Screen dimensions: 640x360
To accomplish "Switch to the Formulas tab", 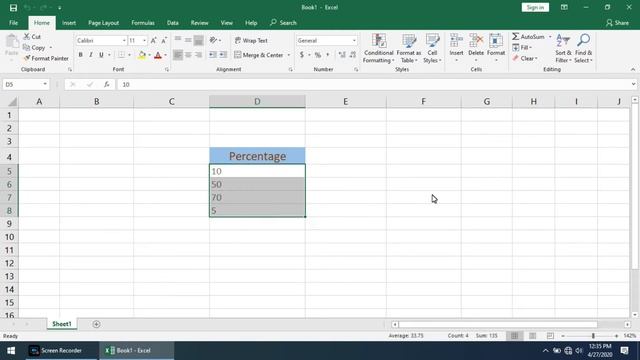I will click(143, 23).
